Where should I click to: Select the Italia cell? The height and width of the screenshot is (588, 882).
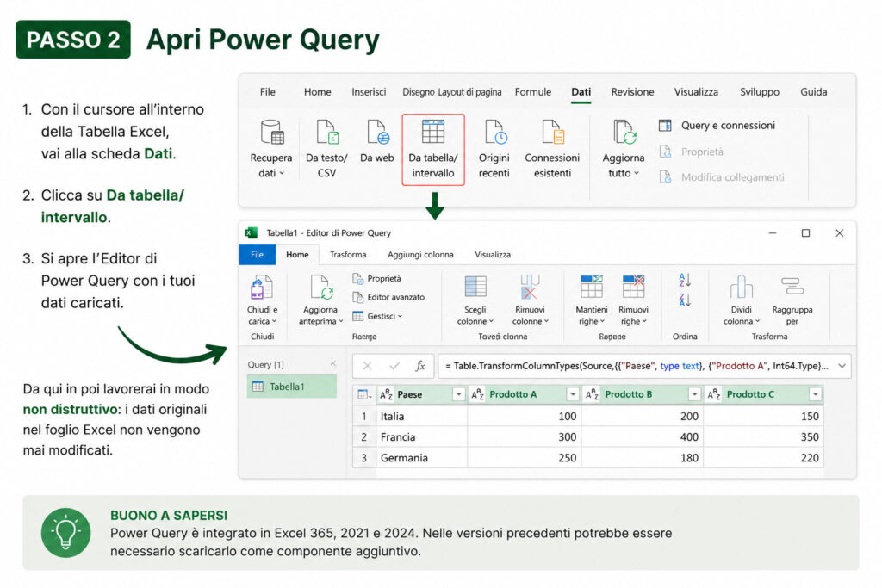(421, 417)
